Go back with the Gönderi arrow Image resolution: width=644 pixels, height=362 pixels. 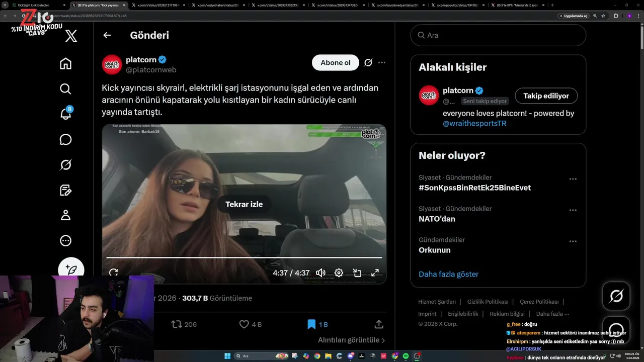click(107, 35)
